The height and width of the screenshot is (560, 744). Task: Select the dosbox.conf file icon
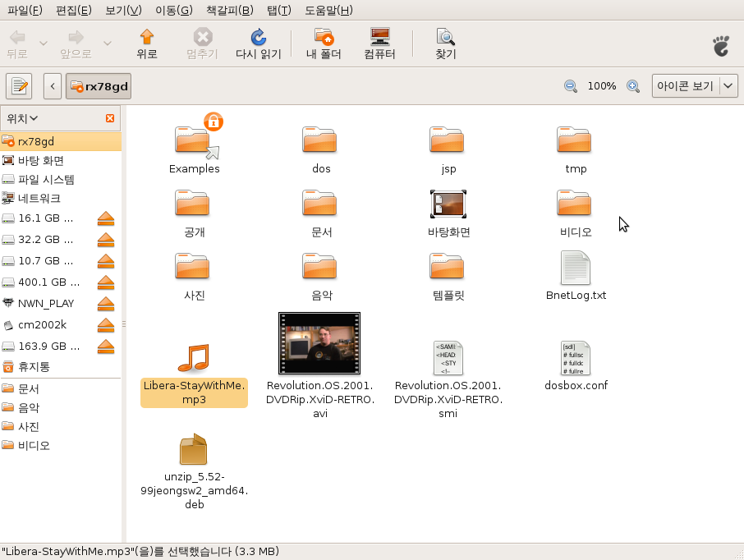coord(576,358)
